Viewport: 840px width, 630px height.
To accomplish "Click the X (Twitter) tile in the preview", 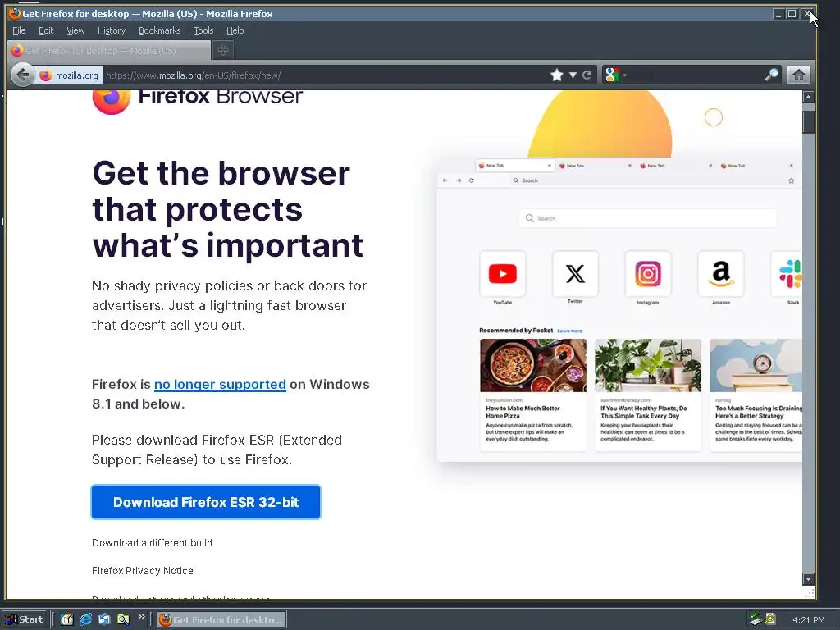I will pos(575,274).
